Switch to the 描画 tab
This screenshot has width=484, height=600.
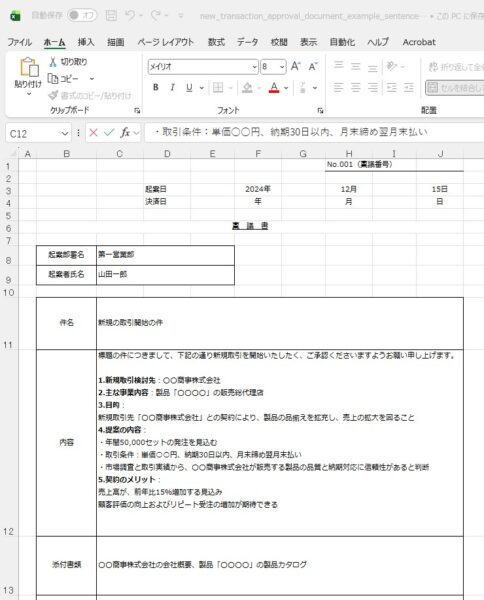pyautogui.click(x=116, y=42)
